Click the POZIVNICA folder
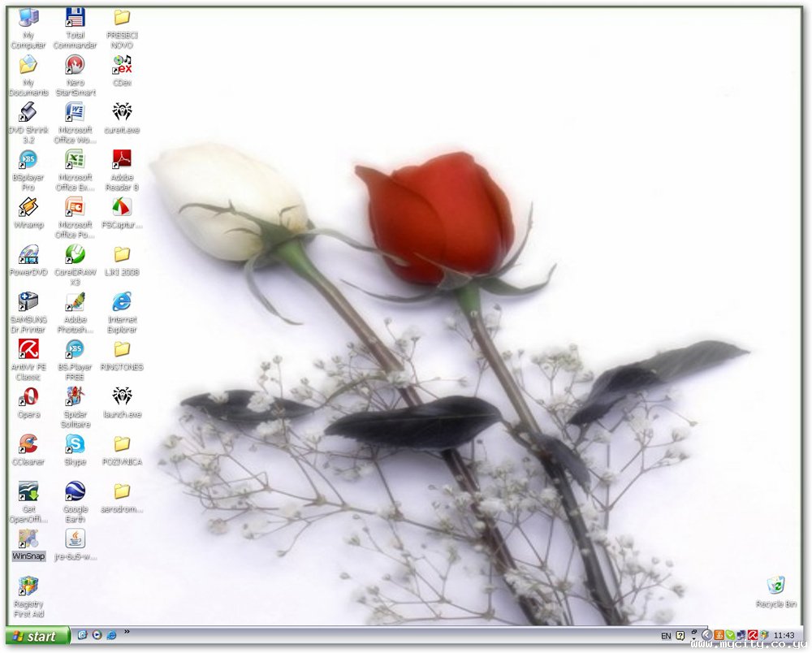This screenshot has width=812, height=653. tap(123, 451)
